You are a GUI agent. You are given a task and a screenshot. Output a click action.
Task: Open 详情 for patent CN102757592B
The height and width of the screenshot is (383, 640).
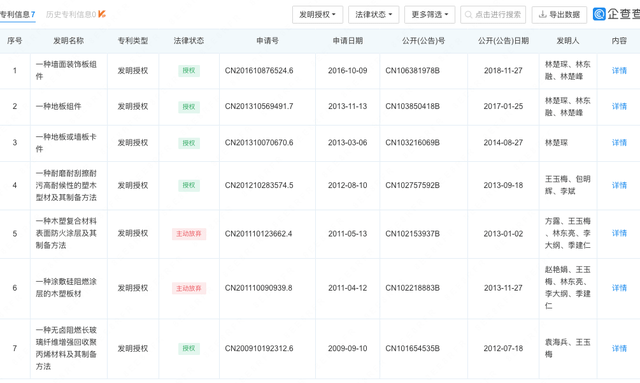tap(619, 185)
